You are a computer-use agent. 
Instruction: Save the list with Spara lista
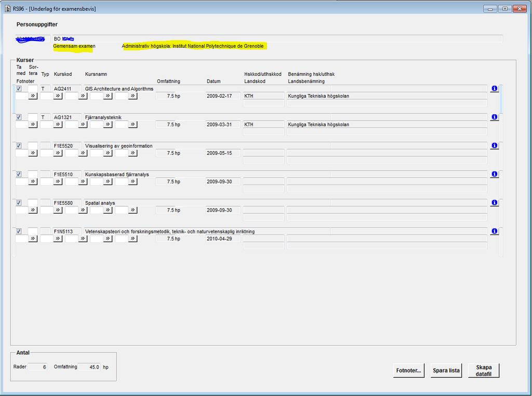(446, 371)
